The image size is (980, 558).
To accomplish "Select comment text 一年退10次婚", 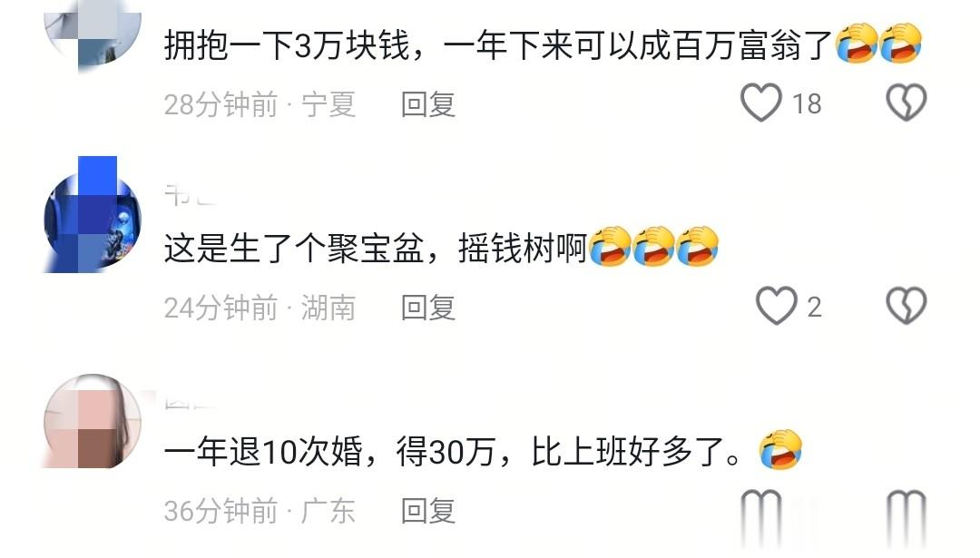I will (263, 452).
